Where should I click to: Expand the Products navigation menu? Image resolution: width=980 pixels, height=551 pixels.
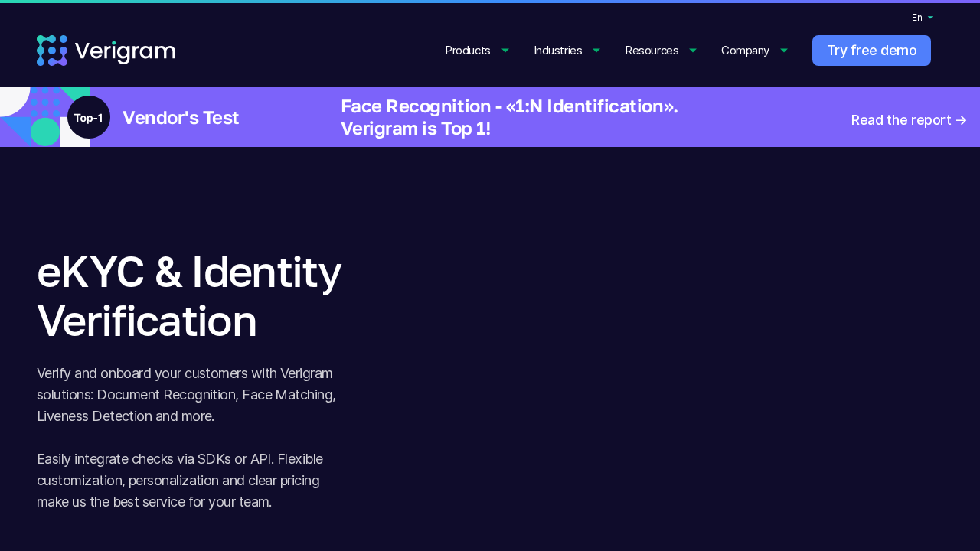click(x=467, y=50)
